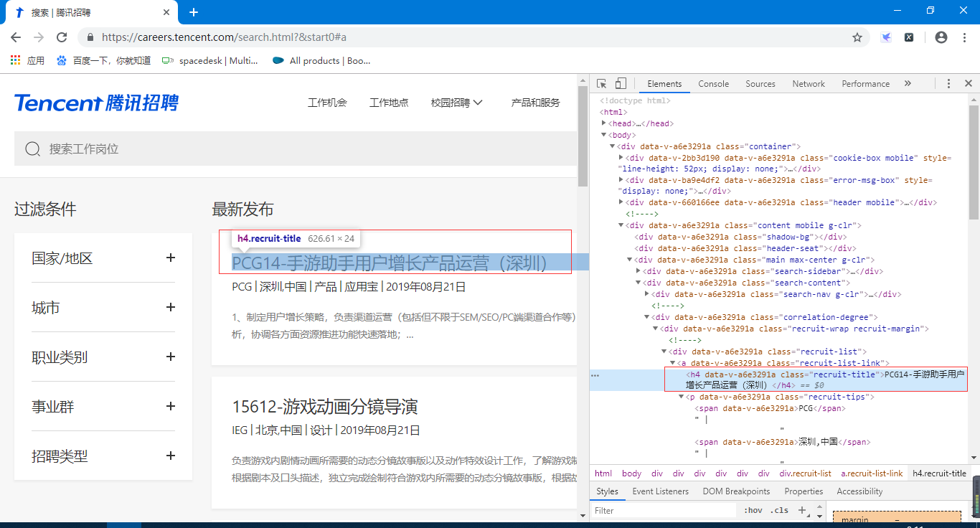The image size is (980, 528).
Task: Close the DevTools panel
Action: (x=968, y=84)
